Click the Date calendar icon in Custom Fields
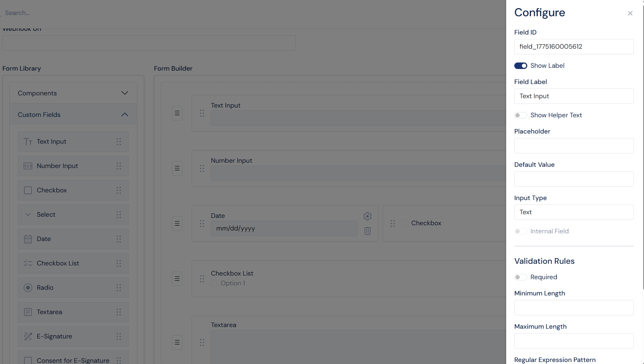The height and width of the screenshot is (364, 644). 28,239
